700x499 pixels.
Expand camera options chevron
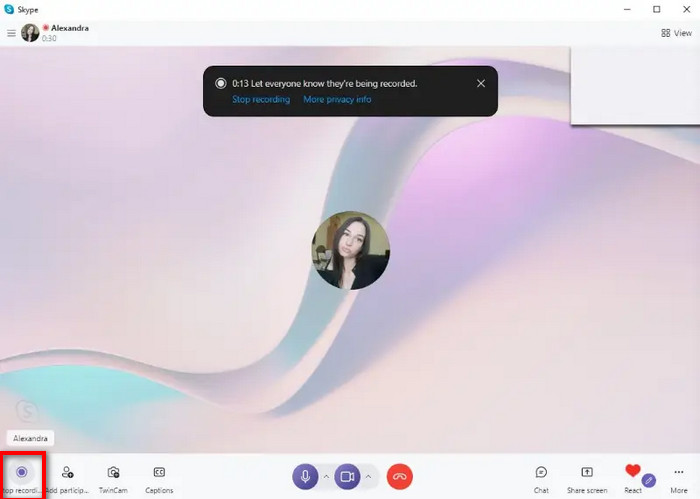click(x=368, y=477)
